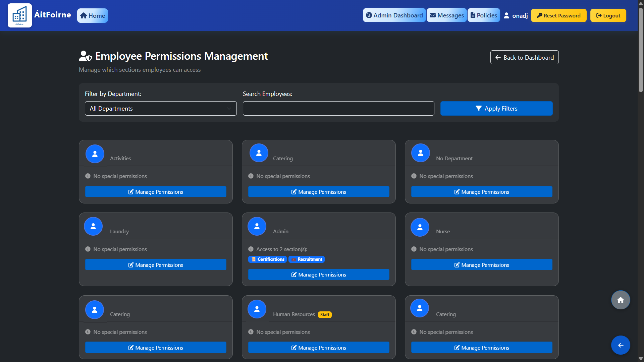Go to the Policies page
Screen dimensions: 644x362
point(483,15)
